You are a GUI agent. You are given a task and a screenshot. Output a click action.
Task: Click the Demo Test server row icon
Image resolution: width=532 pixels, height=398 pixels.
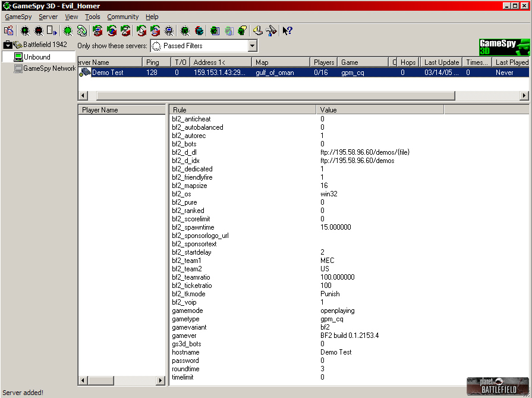(x=85, y=72)
